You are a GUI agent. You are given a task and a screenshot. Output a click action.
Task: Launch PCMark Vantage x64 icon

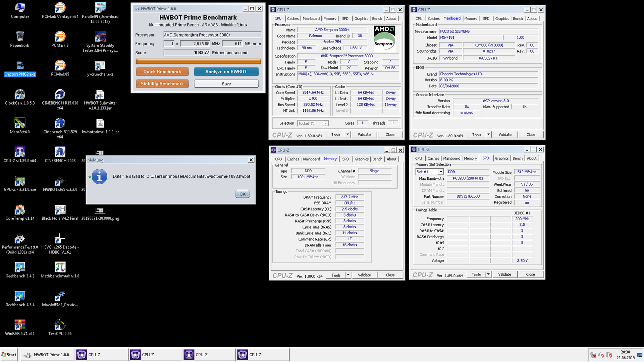pos(60,11)
